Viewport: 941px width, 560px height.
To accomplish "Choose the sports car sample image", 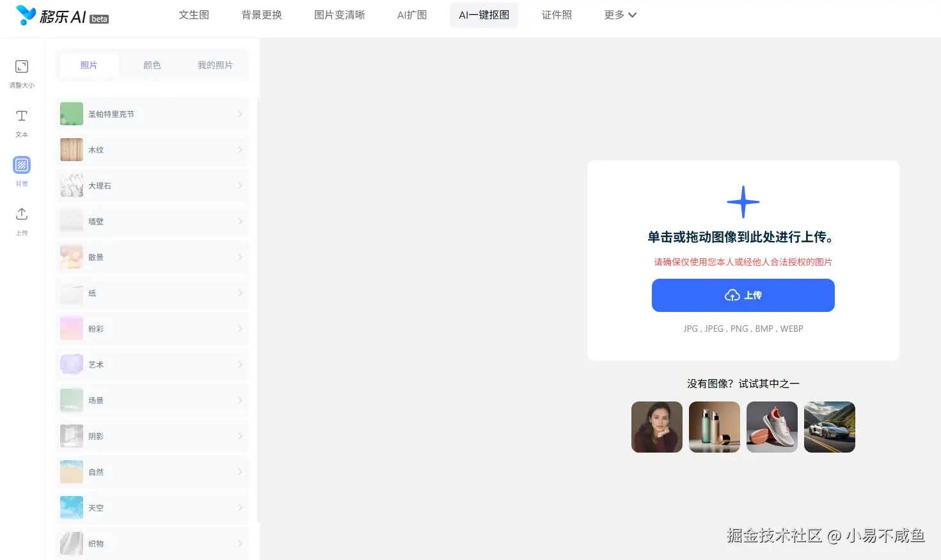I will pyautogui.click(x=830, y=427).
